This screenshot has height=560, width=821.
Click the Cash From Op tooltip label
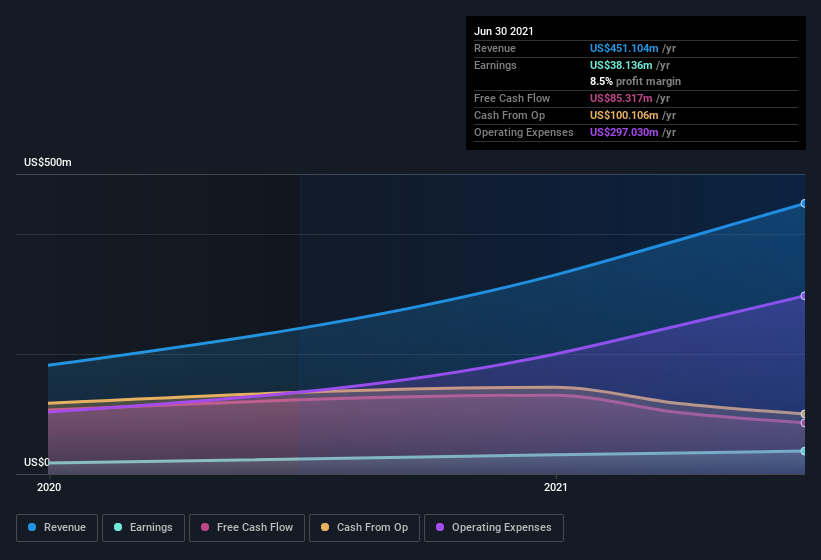509,115
